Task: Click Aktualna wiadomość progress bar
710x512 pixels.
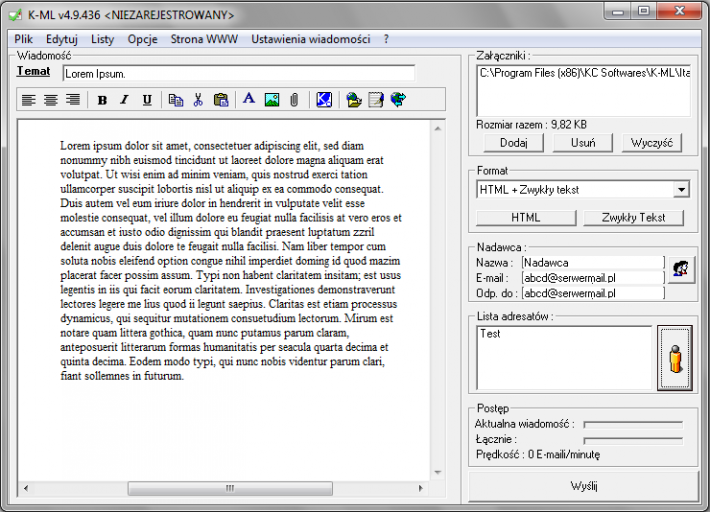Action: click(633, 425)
